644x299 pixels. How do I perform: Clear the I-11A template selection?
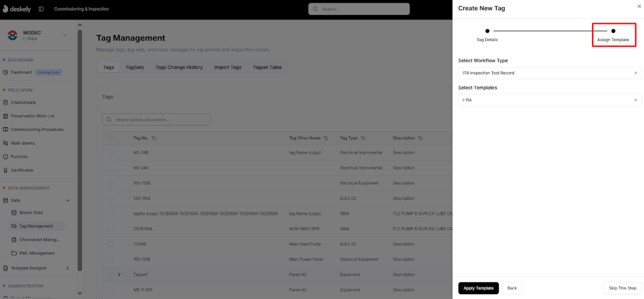pos(636,100)
